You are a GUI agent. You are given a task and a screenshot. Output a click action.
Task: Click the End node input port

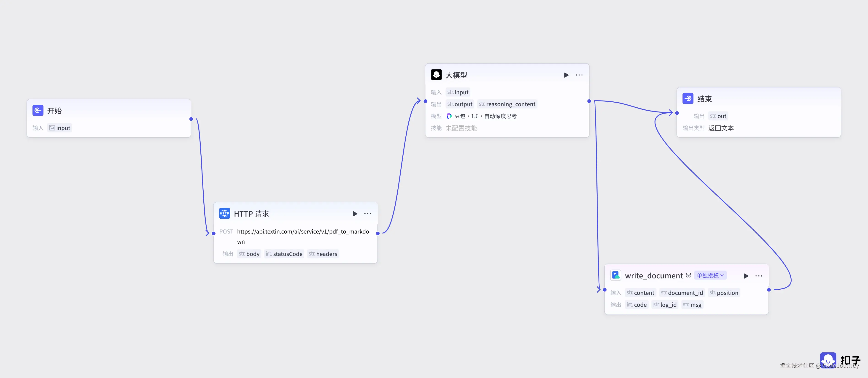pos(677,113)
